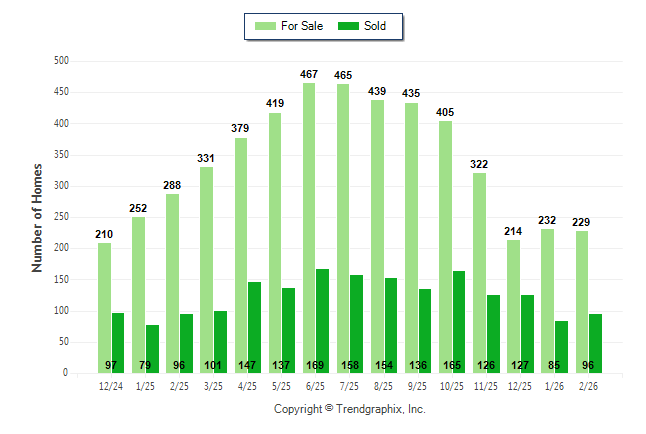Click the 500 y-axis tick label

[x=60, y=61]
